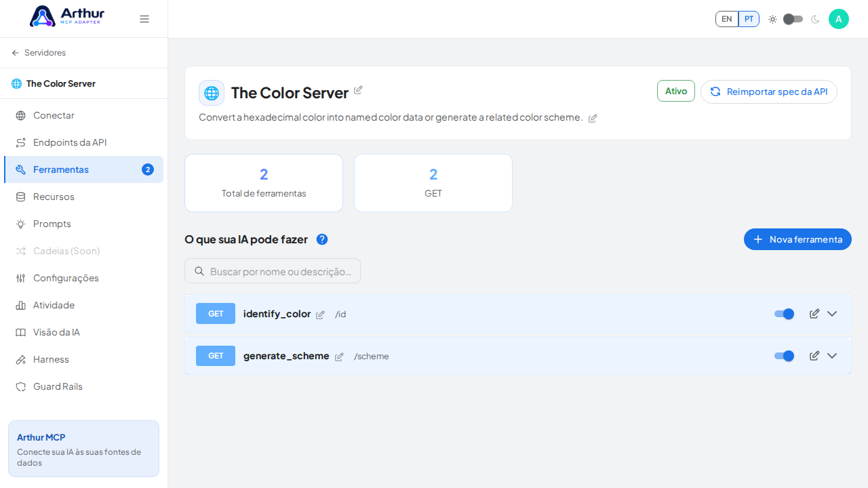The height and width of the screenshot is (488, 868).
Task: Open Configurações section
Action: 83,278
